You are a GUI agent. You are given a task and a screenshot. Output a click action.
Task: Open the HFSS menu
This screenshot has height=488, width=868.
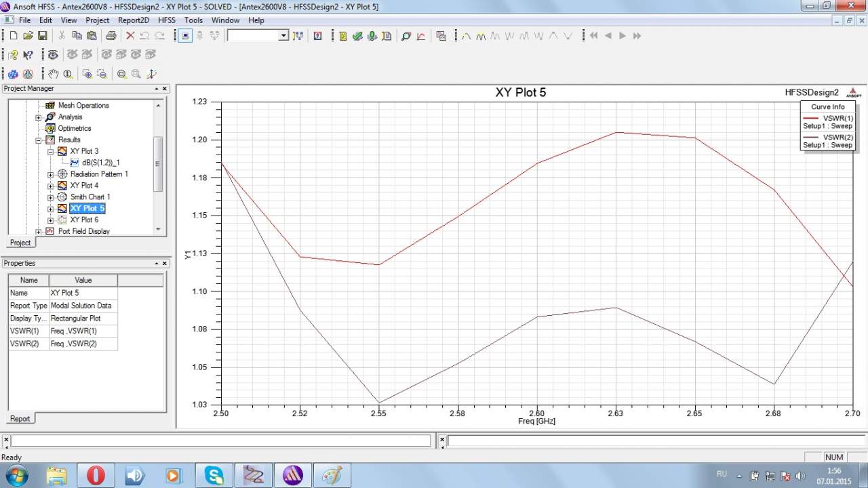point(166,20)
